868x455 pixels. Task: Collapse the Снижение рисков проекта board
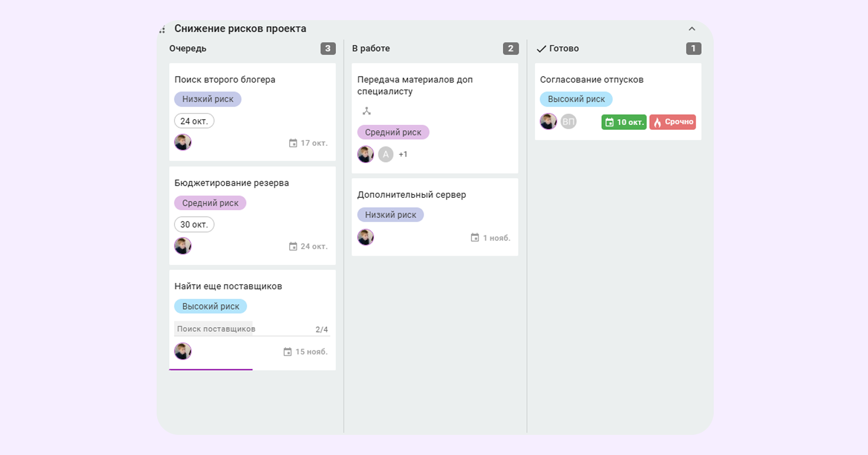692,29
